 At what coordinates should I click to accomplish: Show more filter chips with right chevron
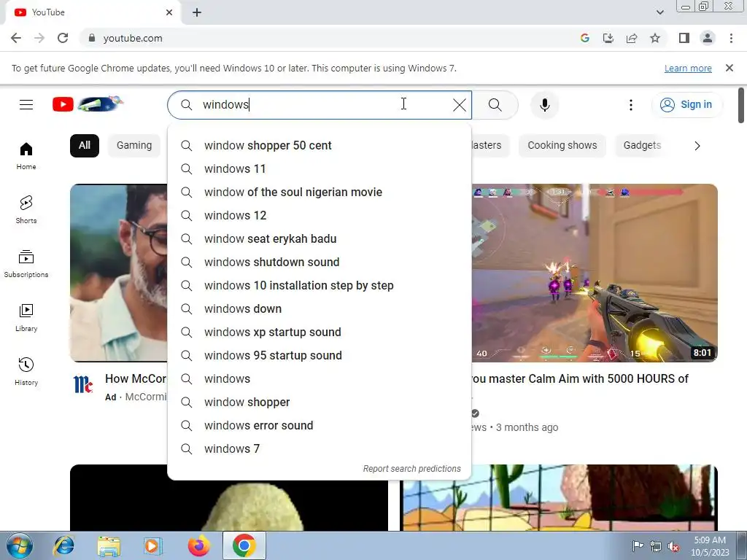pyautogui.click(x=697, y=146)
